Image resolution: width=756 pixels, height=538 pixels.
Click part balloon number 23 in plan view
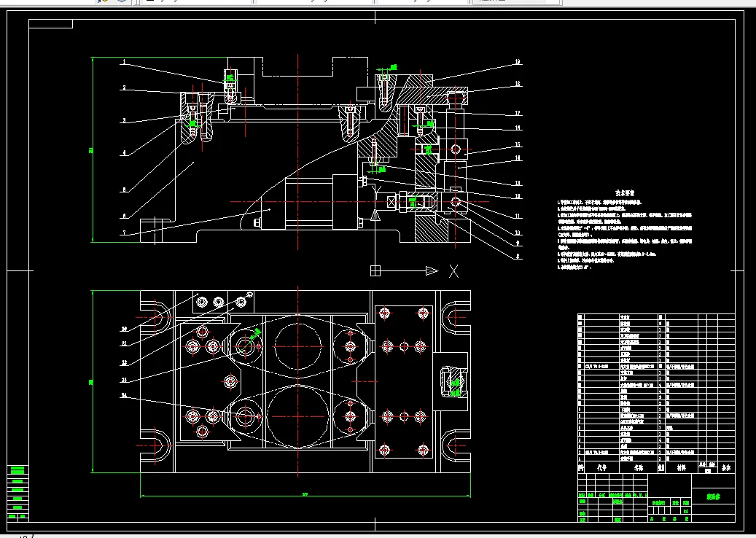tap(124, 380)
